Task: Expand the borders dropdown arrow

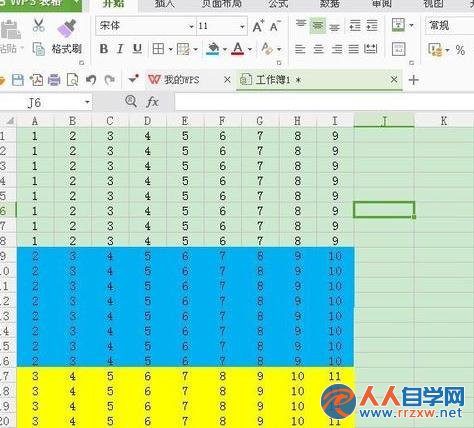Action: coord(170,50)
